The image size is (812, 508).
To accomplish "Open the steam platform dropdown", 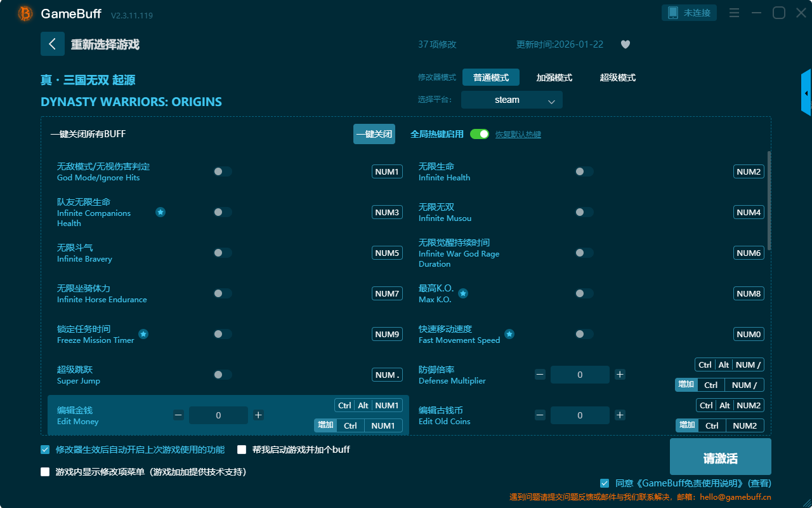I will pos(512,100).
